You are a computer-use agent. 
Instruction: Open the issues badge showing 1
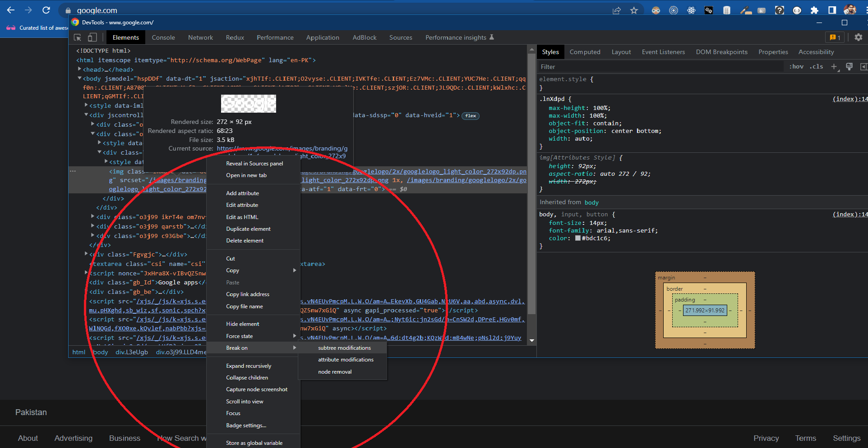[x=834, y=37]
